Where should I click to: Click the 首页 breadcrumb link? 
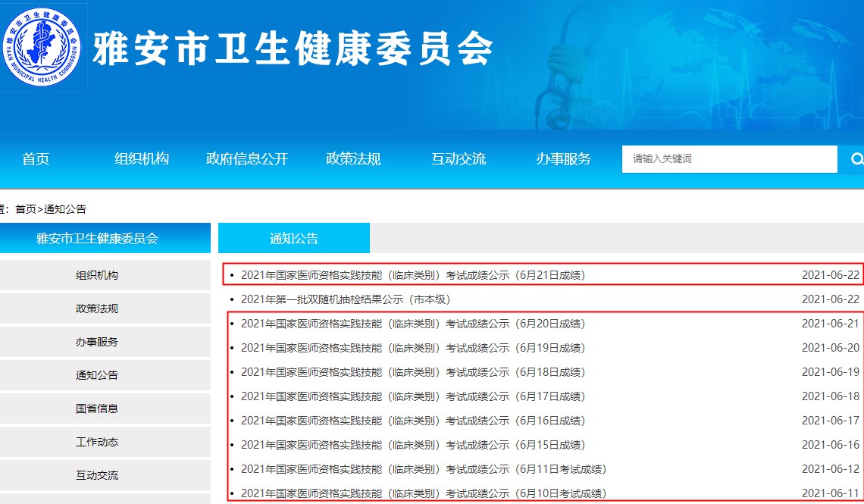(26, 209)
